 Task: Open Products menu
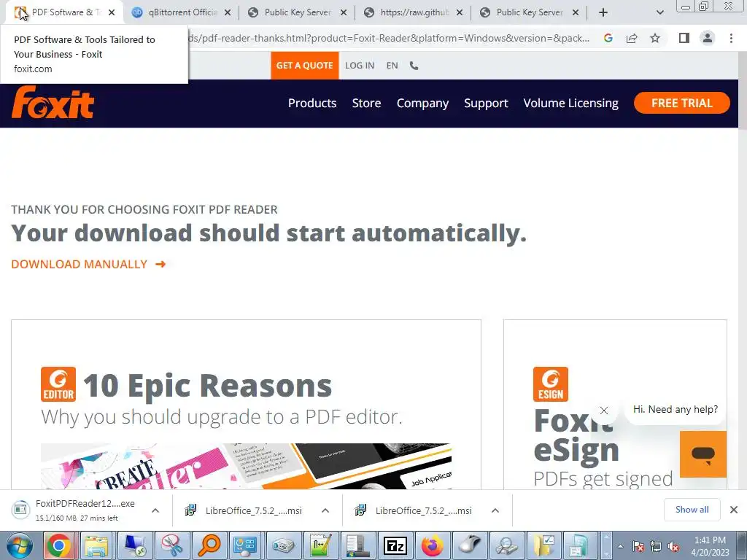pyautogui.click(x=312, y=104)
